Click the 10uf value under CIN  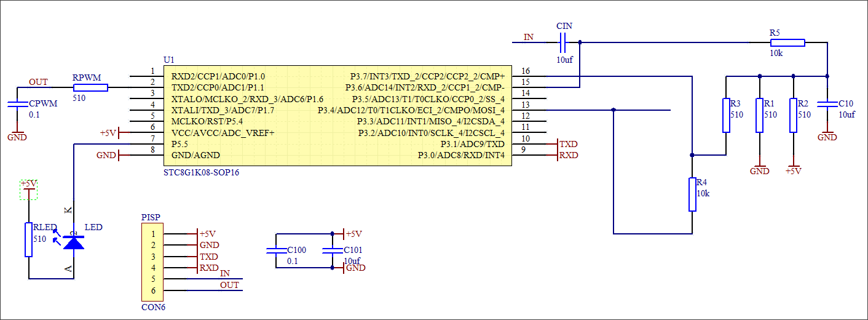(565, 60)
